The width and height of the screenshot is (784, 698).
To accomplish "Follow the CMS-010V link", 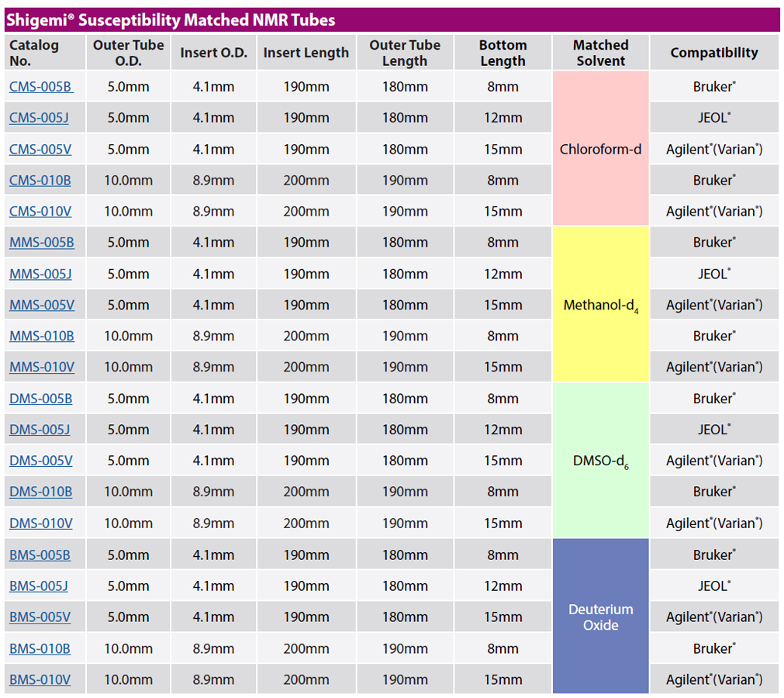I will click(40, 211).
